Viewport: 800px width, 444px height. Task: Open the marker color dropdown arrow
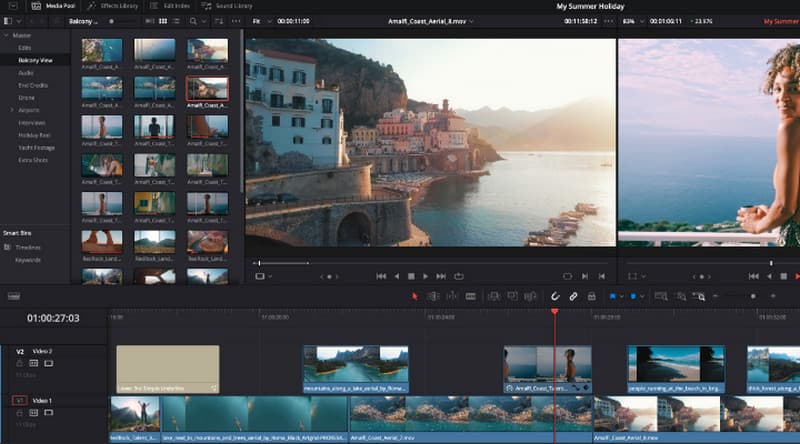(x=642, y=297)
